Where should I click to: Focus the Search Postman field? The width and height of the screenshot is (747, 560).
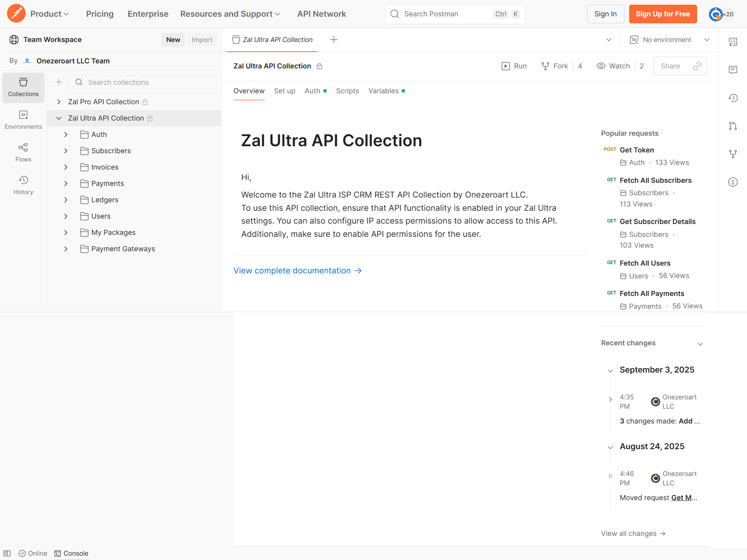pos(455,14)
